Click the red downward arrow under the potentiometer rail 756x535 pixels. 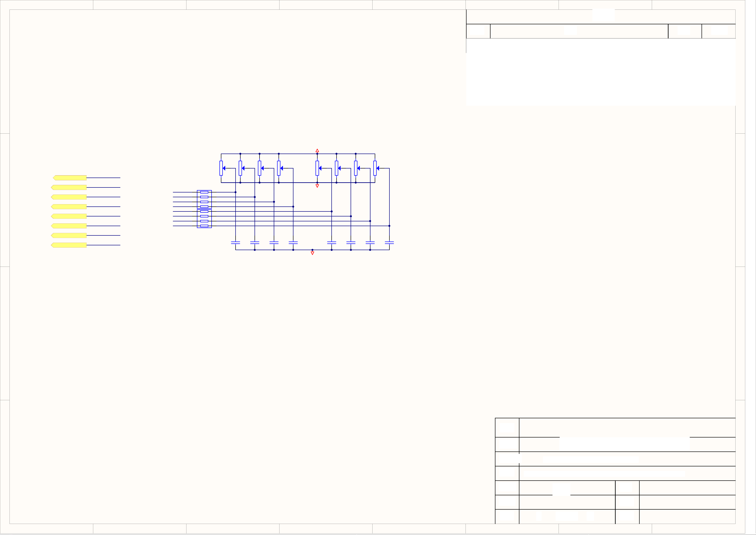(317, 186)
